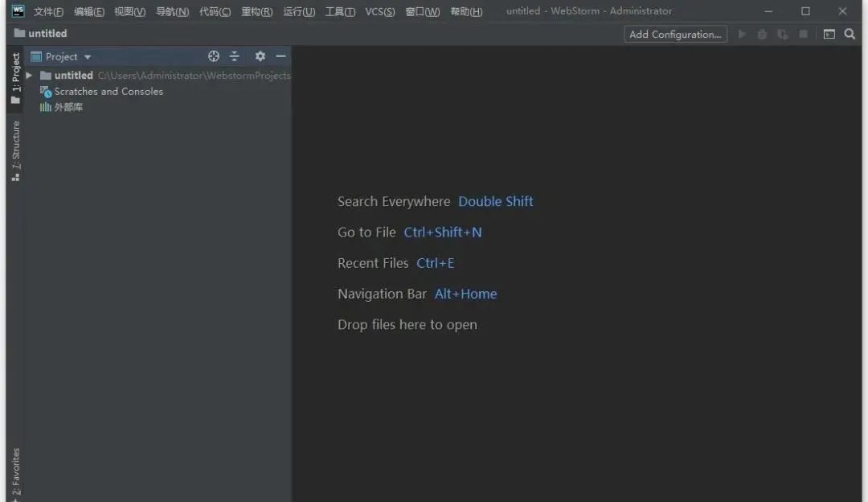Toggle the Structure tool window tab
The height and width of the screenshot is (502, 868).
(x=15, y=150)
